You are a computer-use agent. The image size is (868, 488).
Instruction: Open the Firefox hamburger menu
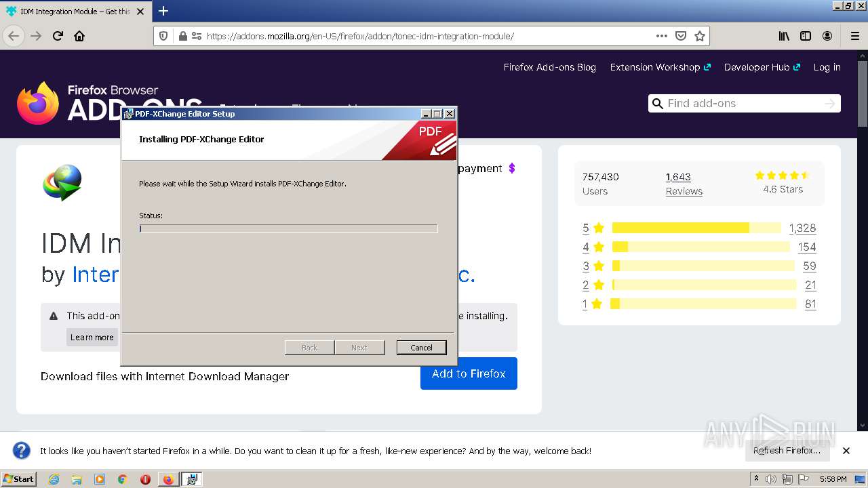point(854,36)
